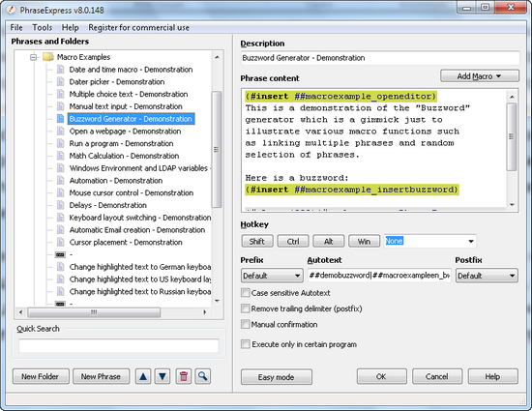Check the Manual confirmation option

point(245,325)
